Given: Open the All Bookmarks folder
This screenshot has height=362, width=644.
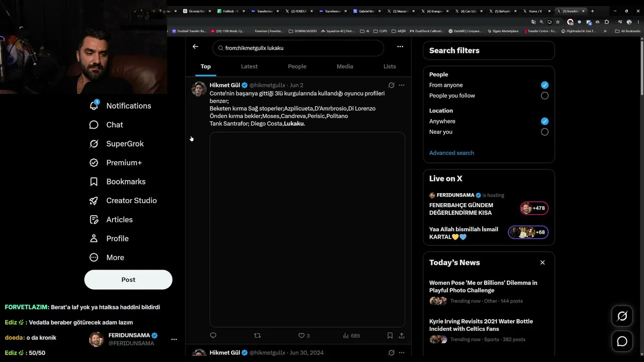Looking at the screenshot, I should (627, 31).
